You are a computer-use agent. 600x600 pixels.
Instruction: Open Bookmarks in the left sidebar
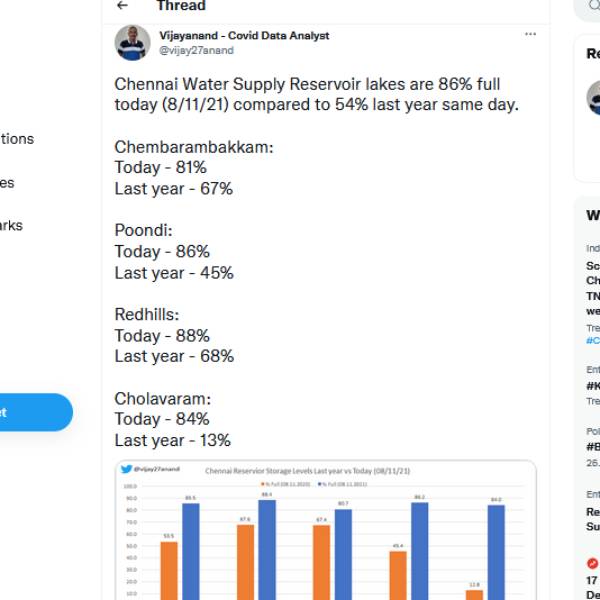11,226
